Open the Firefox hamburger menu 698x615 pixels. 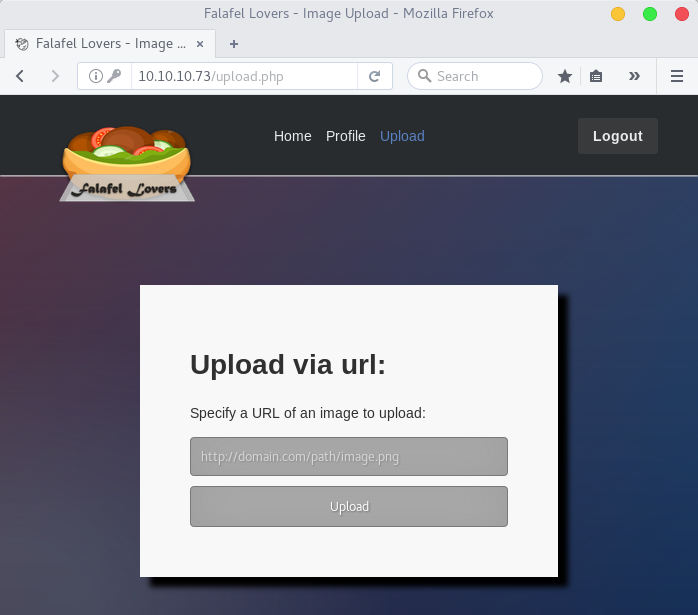(x=677, y=76)
